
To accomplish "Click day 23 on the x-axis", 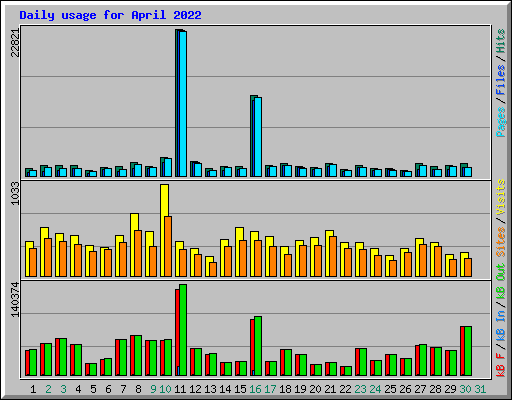I will point(360,389).
